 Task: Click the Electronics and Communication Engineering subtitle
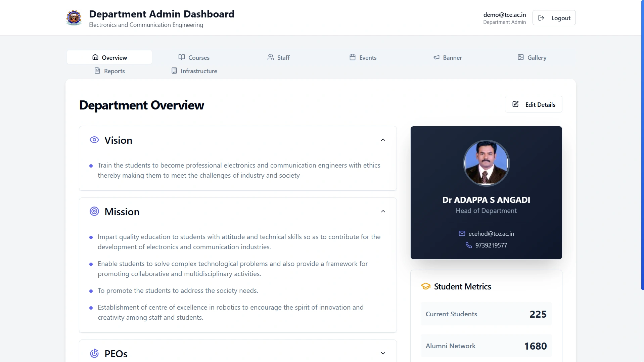[x=146, y=25]
